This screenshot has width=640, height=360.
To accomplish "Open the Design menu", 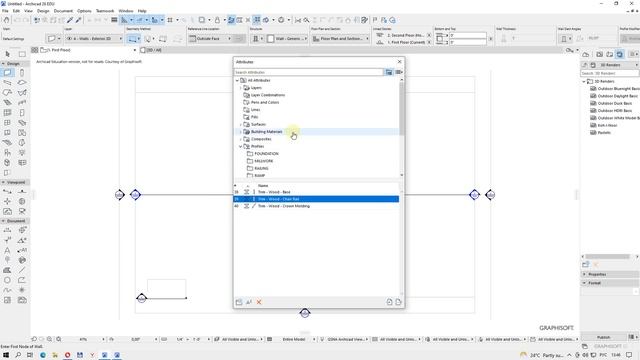I will [x=43, y=11].
